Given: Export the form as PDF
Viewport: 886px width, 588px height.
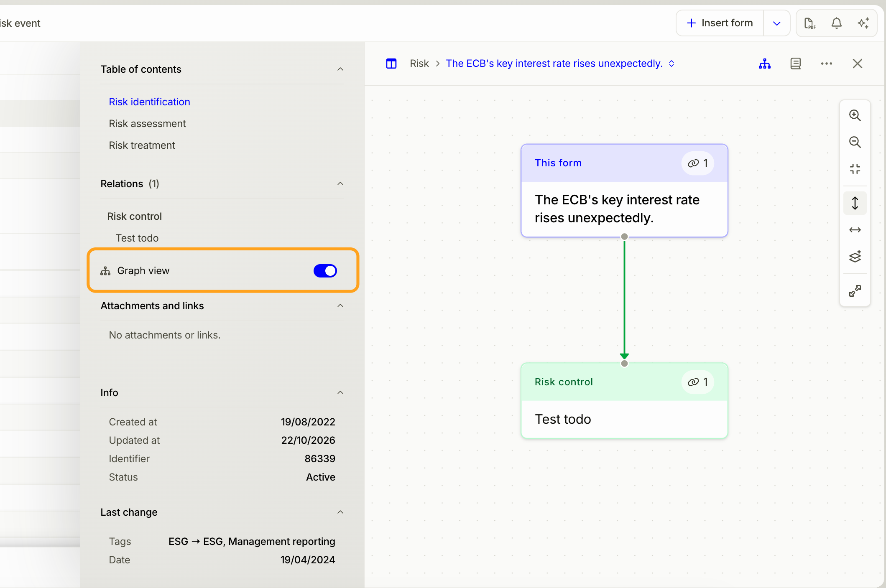Looking at the screenshot, I should [x=810, y=23].
